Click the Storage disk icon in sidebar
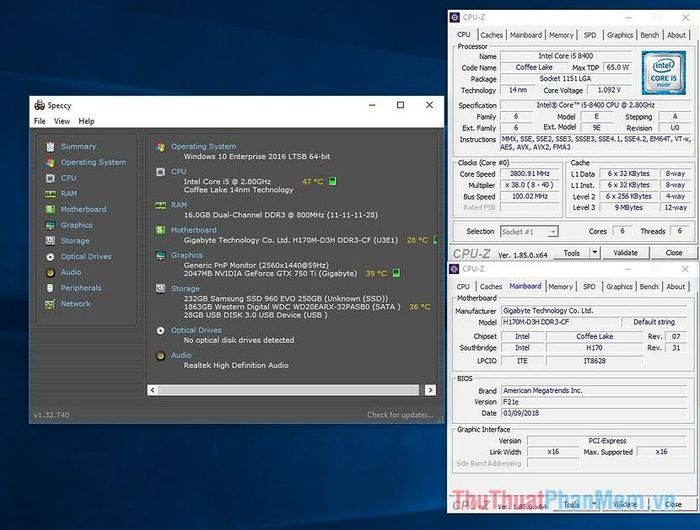This screenshot has height=530, width=700. 50,241
